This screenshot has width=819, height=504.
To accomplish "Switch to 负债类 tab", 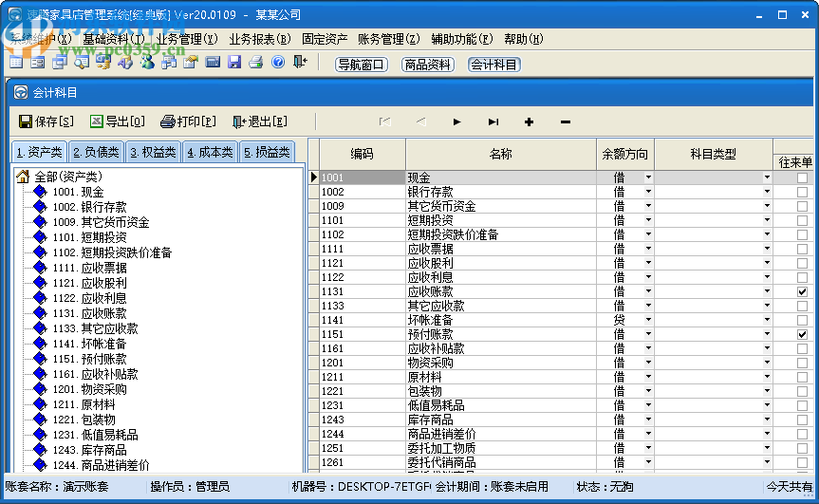I will point(97,152).
